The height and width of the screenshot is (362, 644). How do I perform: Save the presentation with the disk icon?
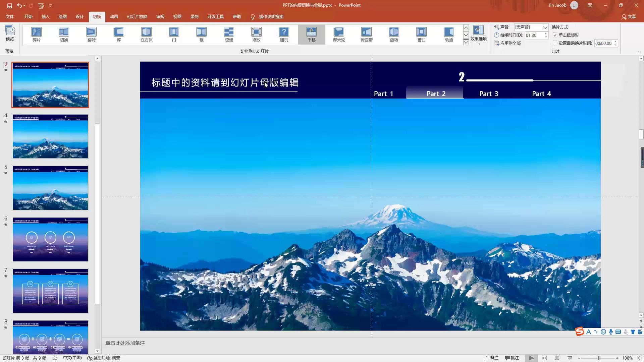click(9, 5)
